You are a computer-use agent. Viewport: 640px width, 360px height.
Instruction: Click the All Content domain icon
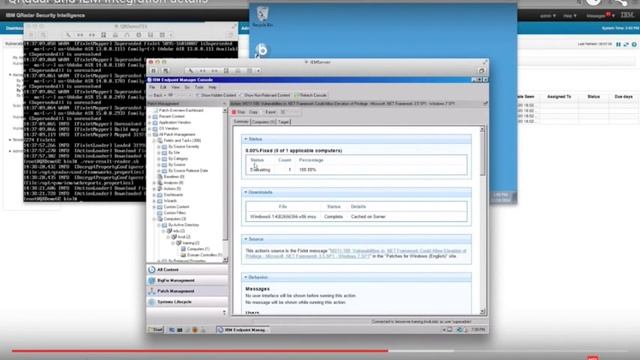[x=152, y=270]
